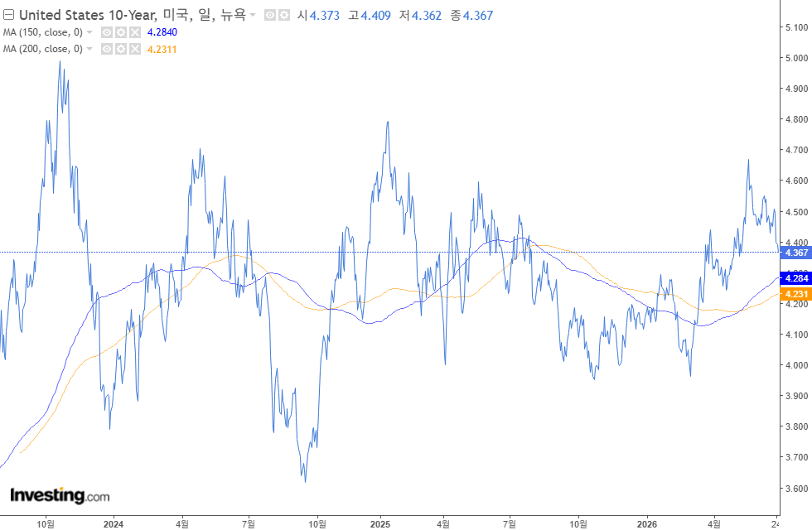The height and width of the screenshot is (530, 812).
Task: Click the blue MA price tag 4.284
Action: pyautogui.click(x=796, y=278)
